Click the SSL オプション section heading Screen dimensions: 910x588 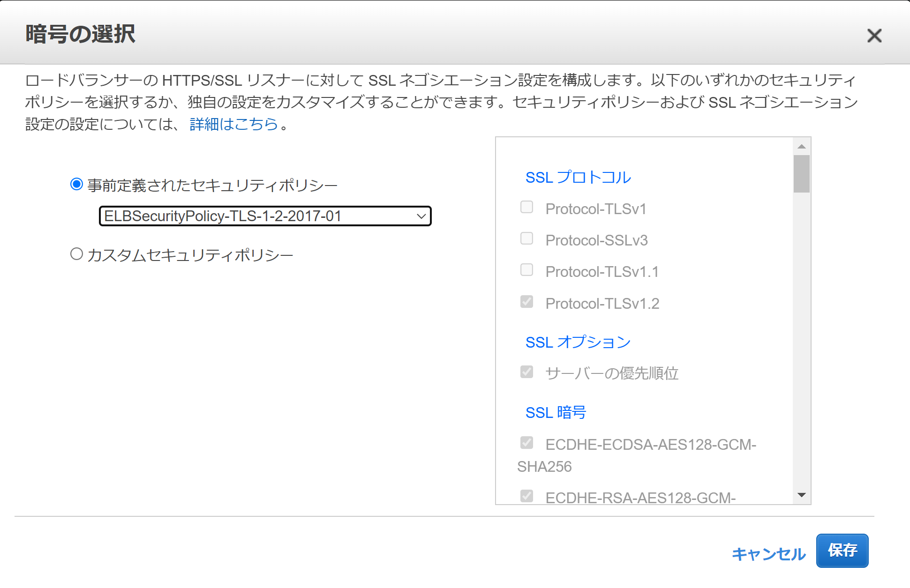click(x=578, y=342)
